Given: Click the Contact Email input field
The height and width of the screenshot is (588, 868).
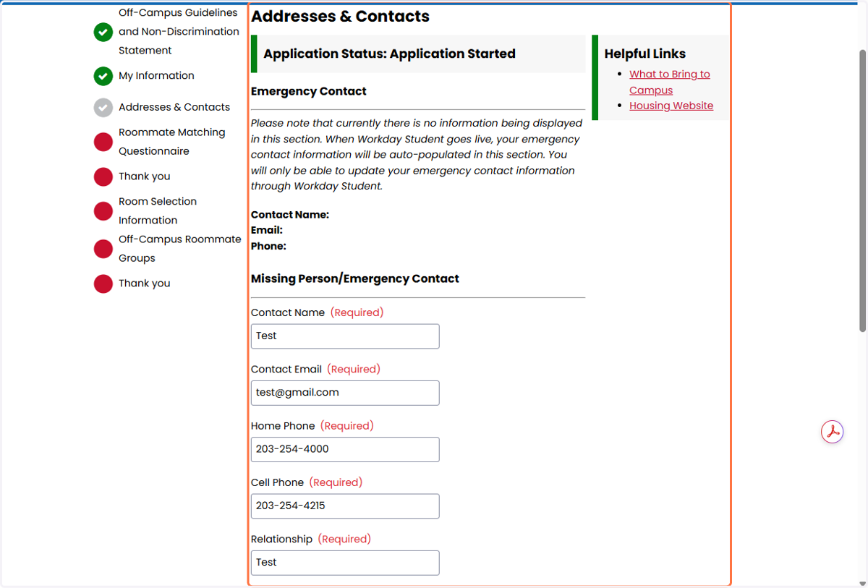Looking at the screenshot, I should tap(345, 393).
